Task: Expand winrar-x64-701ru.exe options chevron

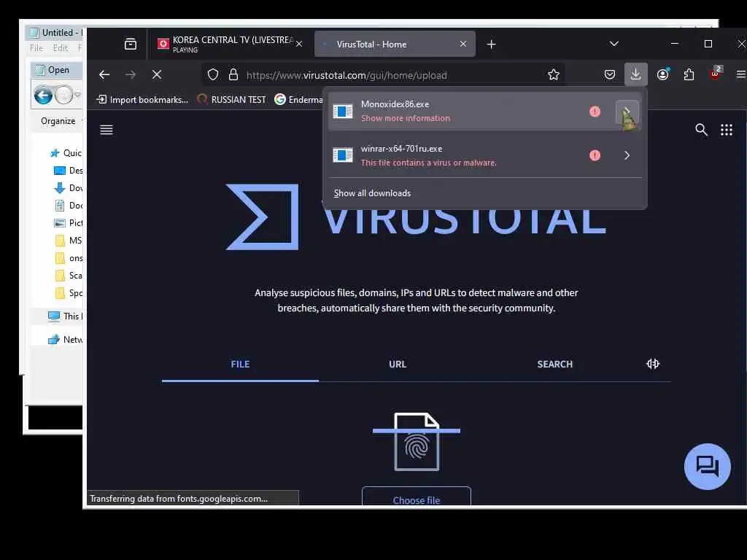Action: point(627,155)
